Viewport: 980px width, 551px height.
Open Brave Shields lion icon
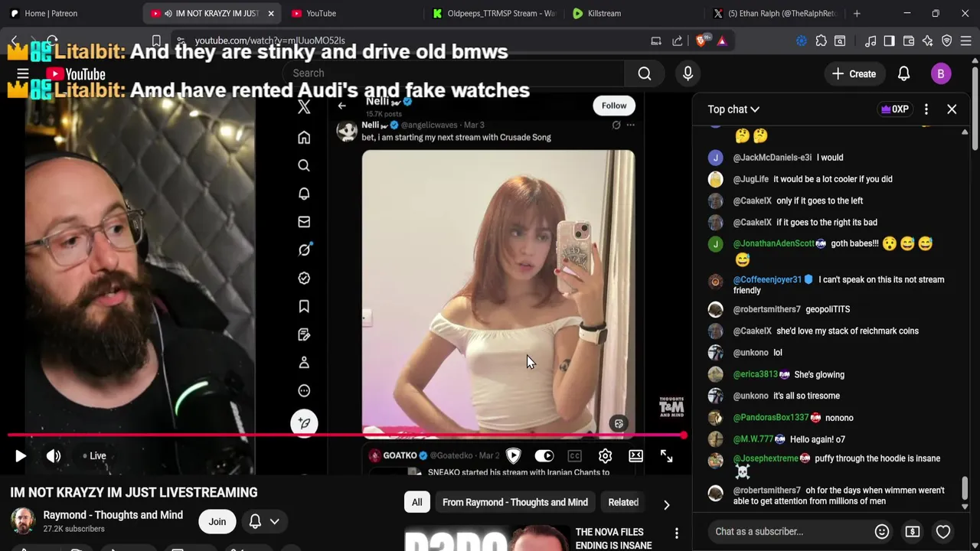click(701, 41)
